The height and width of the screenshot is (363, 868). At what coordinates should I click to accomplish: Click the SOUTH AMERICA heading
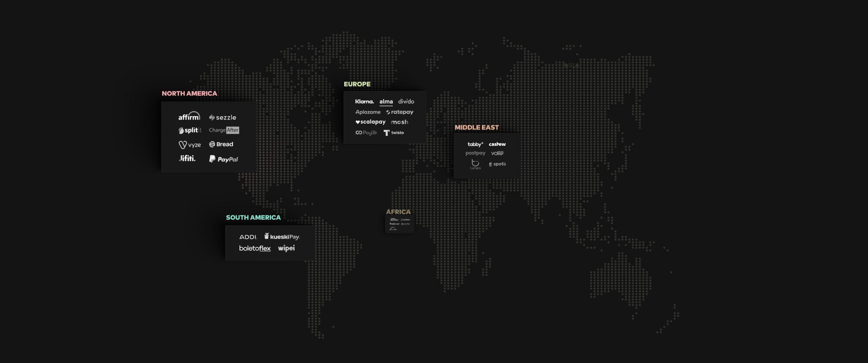(253, 217)
